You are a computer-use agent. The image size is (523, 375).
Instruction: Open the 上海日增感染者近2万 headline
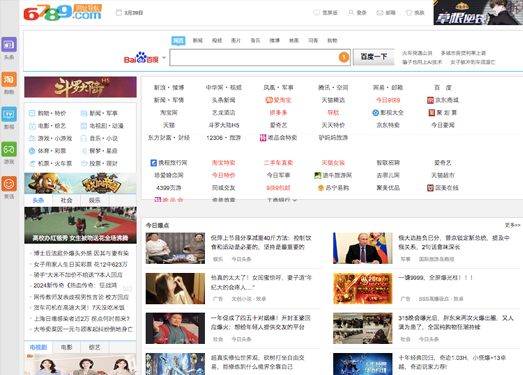click(x=82, y=319)
